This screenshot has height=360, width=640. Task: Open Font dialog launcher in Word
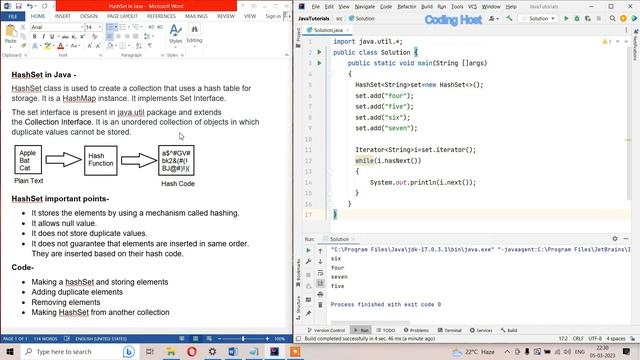101,55
